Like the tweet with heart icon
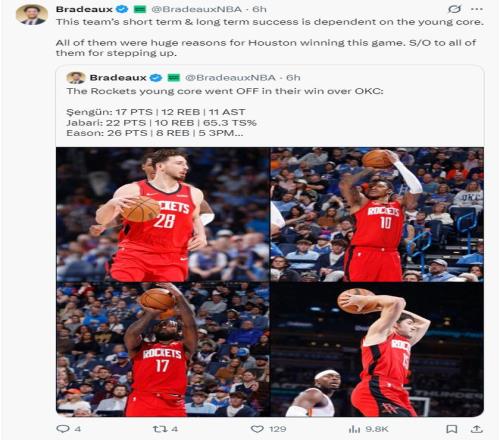Image resolution: width=500 pixels, height=440 pixels. pos(257,429)
